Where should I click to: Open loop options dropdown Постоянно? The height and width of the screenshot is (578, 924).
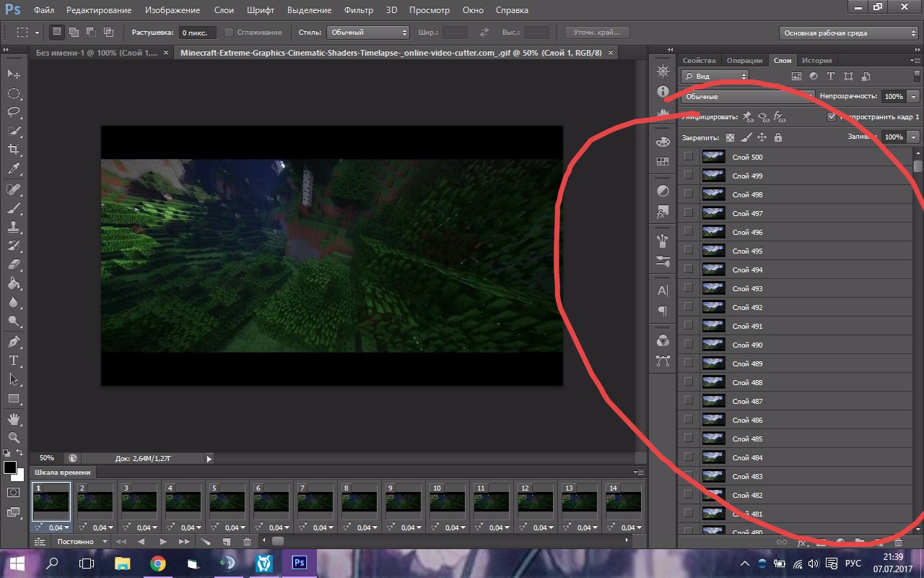81,541
